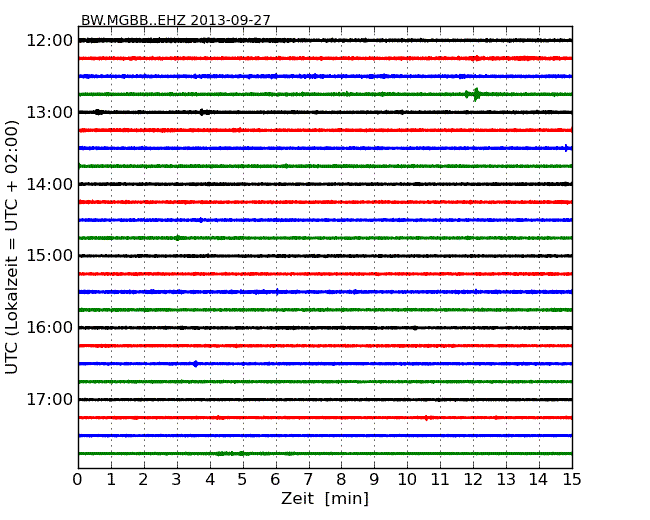Click the 4 minute tick label
The height and width of the screenshot is (520, 650).
tap(210, 480)
